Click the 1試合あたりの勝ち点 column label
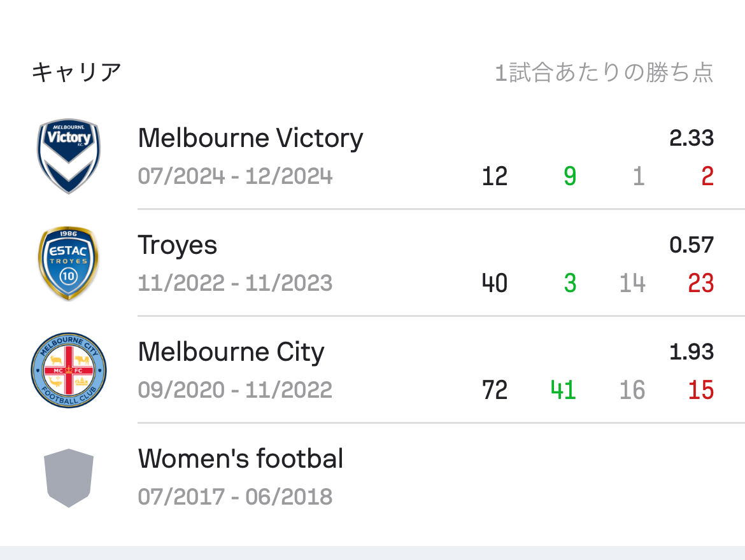 604,73
